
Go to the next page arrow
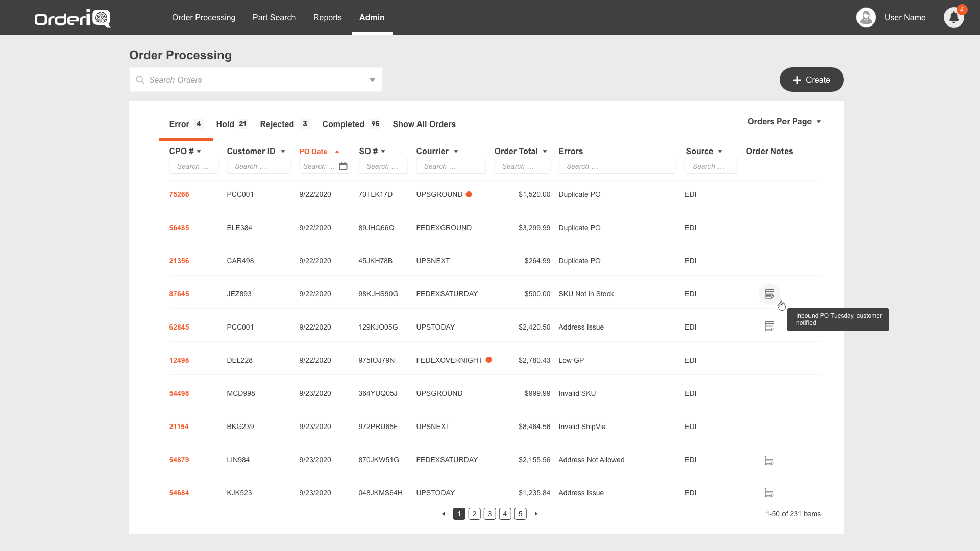point(536,514)
